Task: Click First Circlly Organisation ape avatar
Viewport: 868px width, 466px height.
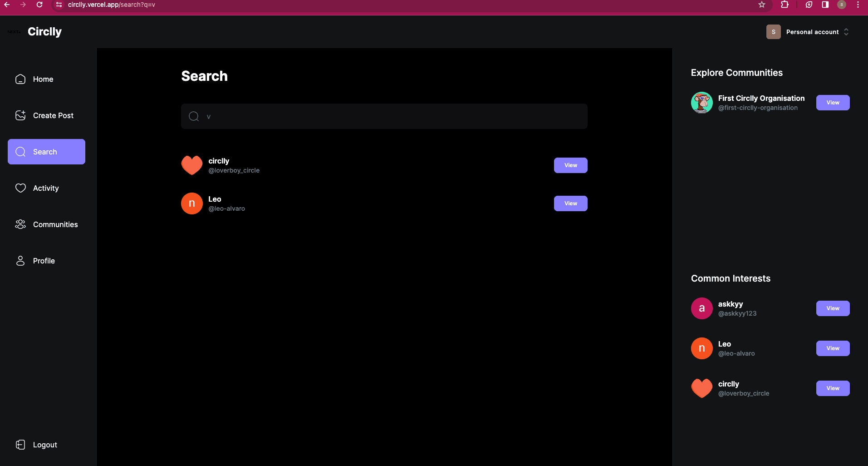Action: coord(701,103)
